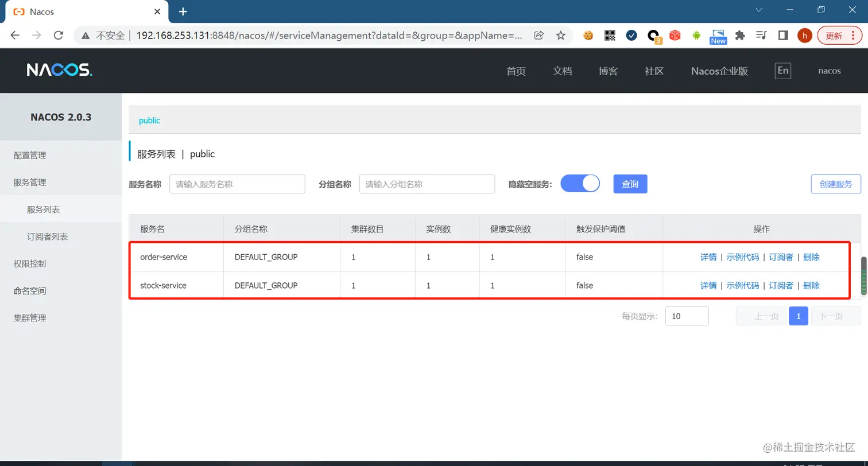Switch language with the En button
The width and height of the screenshot is (868, 466).
point(782,71)
